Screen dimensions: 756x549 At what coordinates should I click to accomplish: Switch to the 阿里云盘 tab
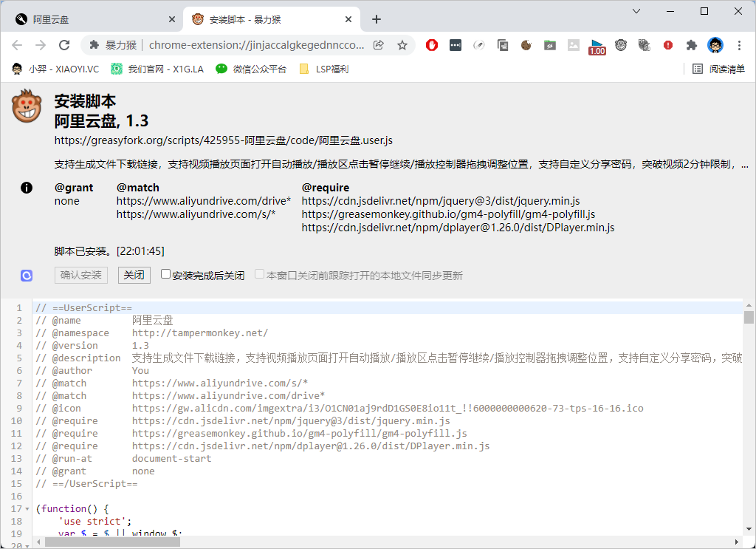[x=92, y=19]
